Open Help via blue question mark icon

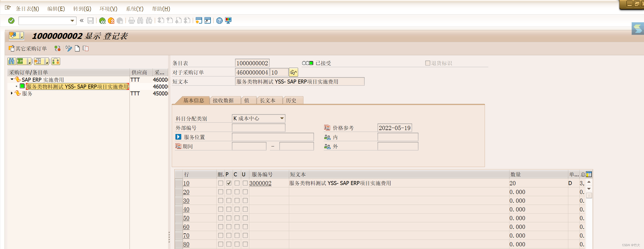point(219,21)
